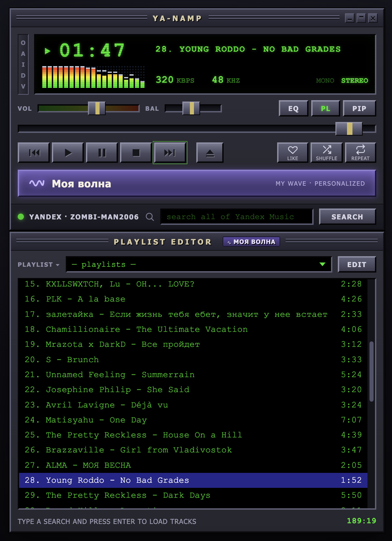Click the scrolling title Young Roddo No Bad Grades
This screenshot has height=541, width=392.
pyautogui.click(x=248, y=49)
